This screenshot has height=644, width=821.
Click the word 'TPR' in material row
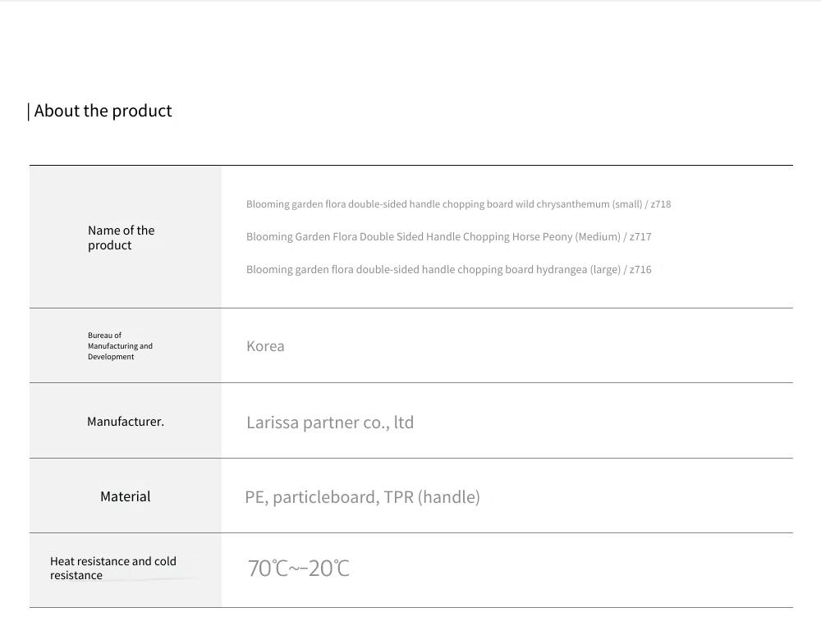398,497
